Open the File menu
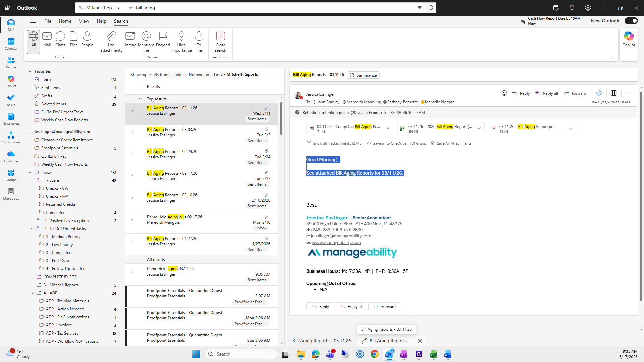The image size is (644, 362). (48, 21)
